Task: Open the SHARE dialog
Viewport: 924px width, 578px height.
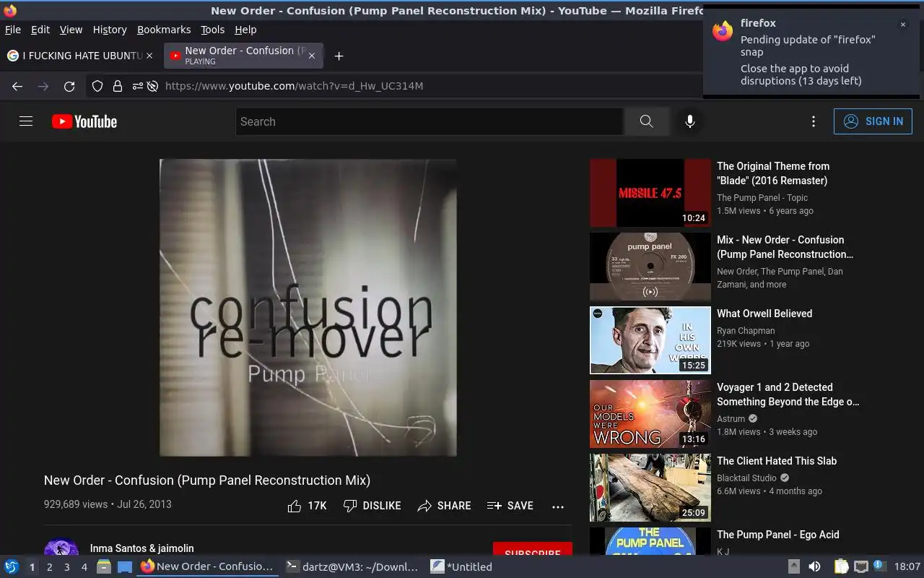Action: (x=444, y=506)
